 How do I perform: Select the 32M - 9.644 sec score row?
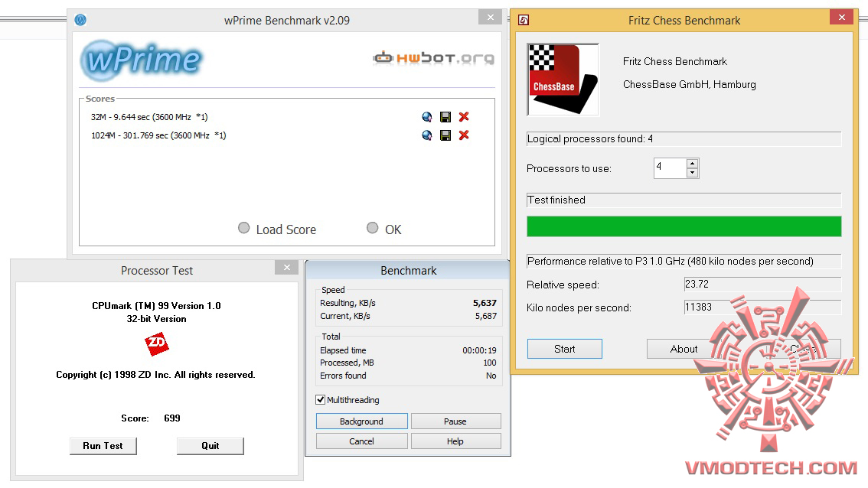click(x=149, y=117)
